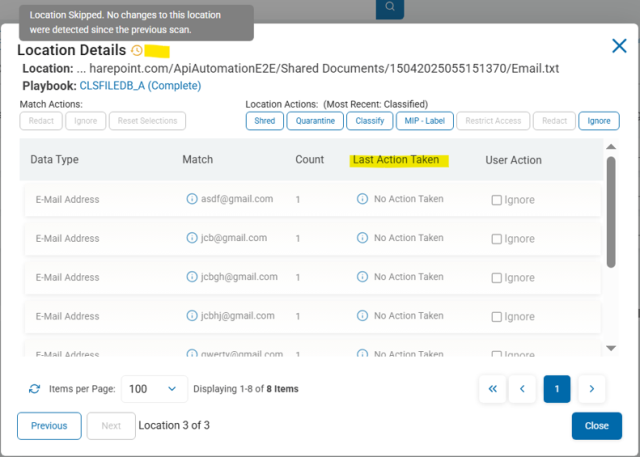Open the Items per Page dropdown

(158, 389)
